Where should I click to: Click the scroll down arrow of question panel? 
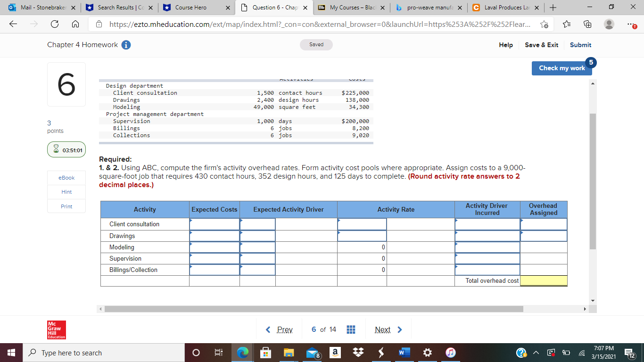[593, 300]
